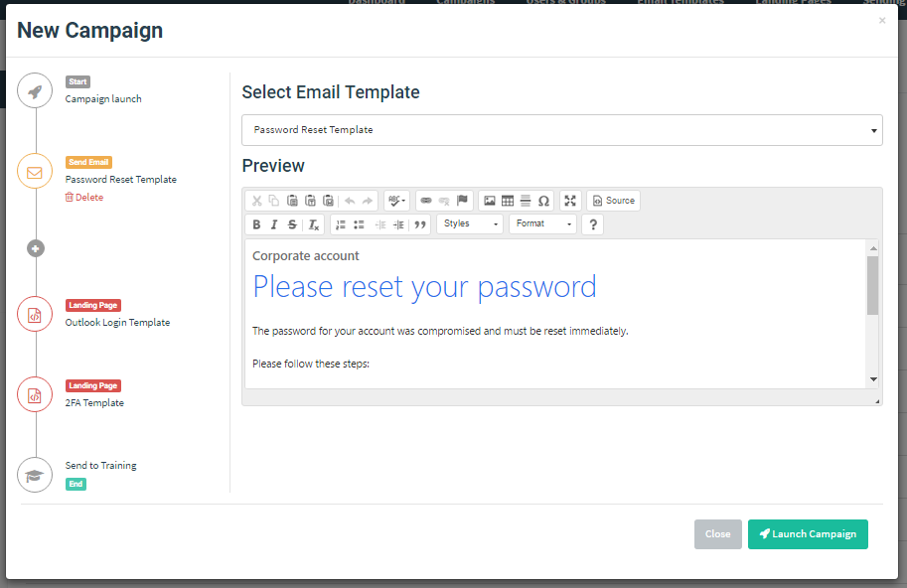This screenshot has width=907, height=588.
Task: Toggle numbered list
Action: [341, 224]
